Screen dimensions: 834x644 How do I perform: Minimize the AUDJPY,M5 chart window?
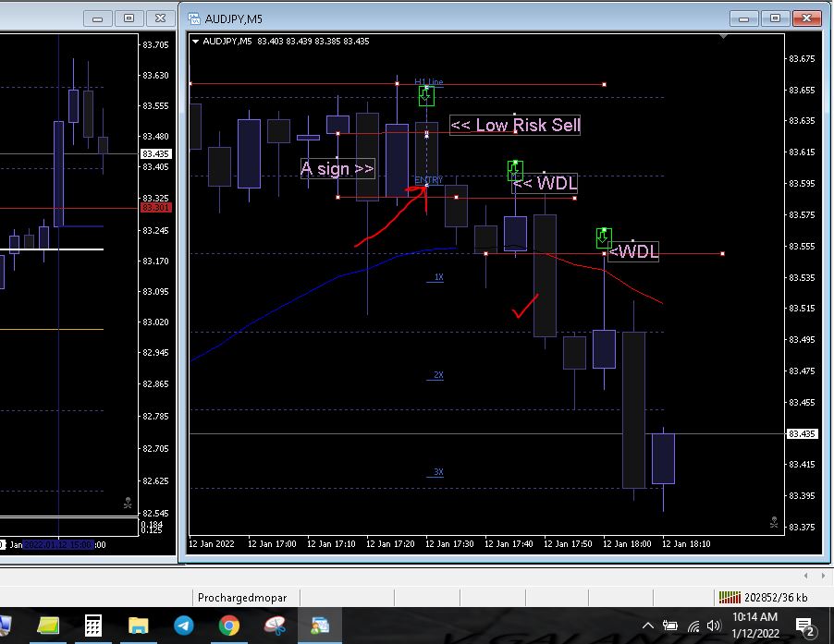point(743,18)
